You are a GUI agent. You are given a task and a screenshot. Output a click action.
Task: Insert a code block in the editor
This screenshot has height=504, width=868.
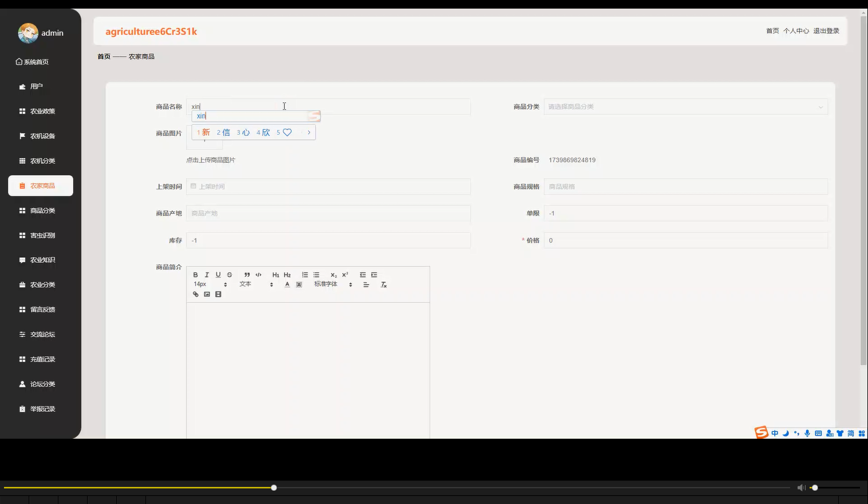(x=258, y=275)
